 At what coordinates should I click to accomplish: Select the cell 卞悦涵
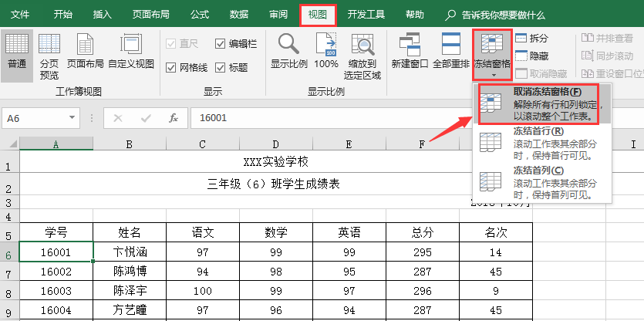pos(130,252)
